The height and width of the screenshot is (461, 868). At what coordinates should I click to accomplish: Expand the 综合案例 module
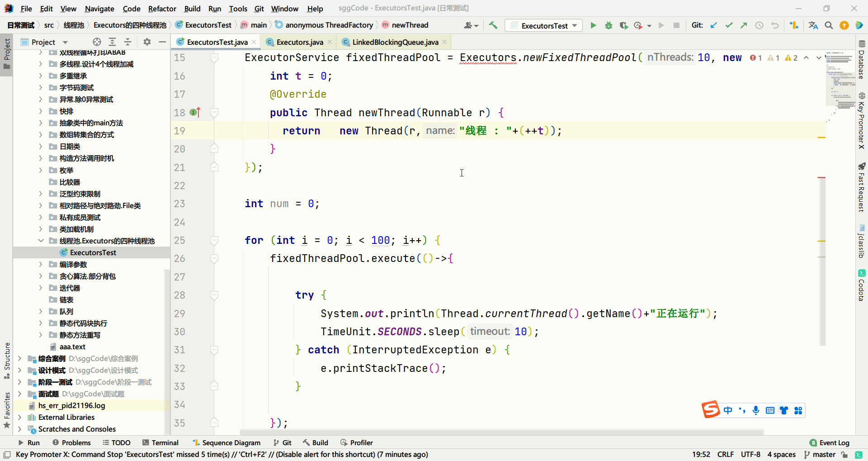click(x=19, y=358)
